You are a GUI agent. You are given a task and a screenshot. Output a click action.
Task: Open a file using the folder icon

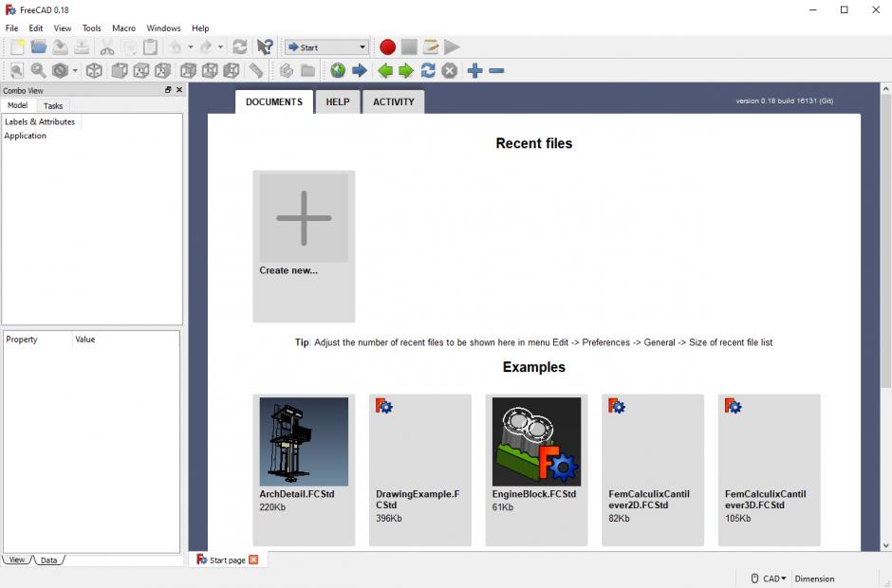coord(39,46)
